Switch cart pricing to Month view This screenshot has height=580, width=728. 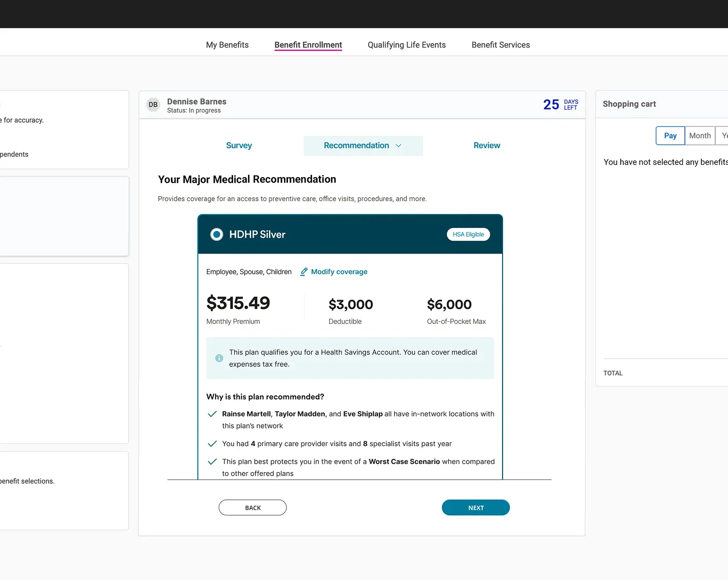700,136
